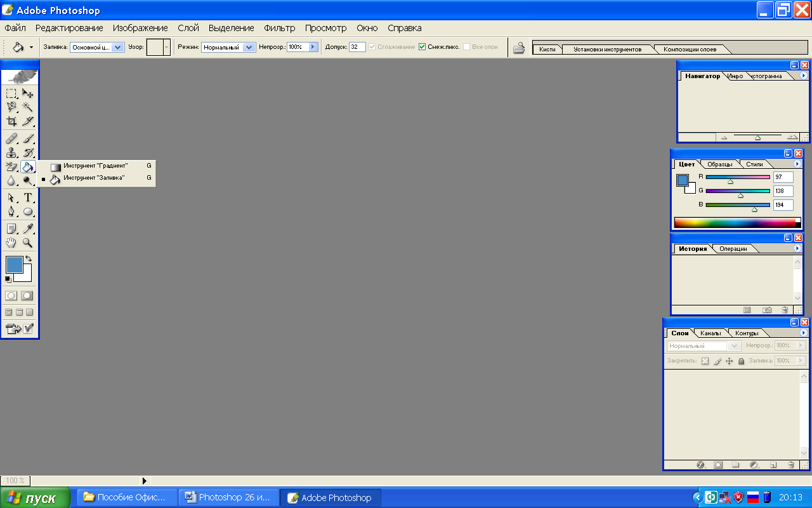Select the Eraser tool
The height and width of the screenshot is (508, 812).
(x=11, y=167)
